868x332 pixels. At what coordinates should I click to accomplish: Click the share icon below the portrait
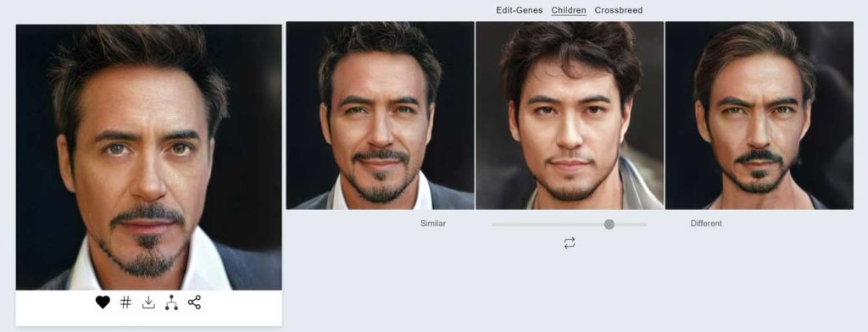click(194, 302)
